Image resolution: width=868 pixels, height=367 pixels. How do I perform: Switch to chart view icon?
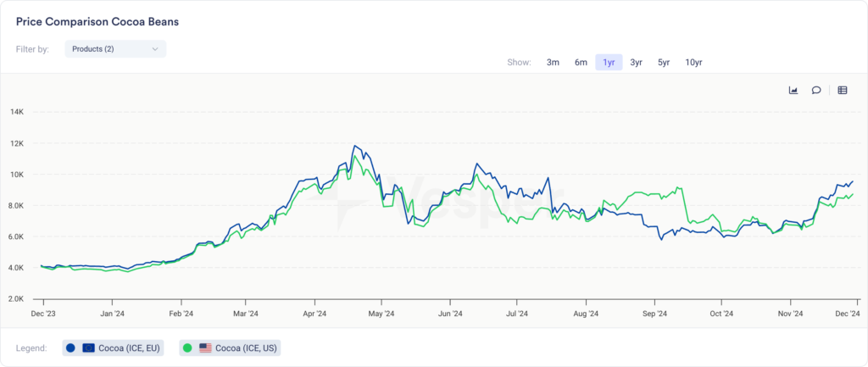[x=793, y=90]
